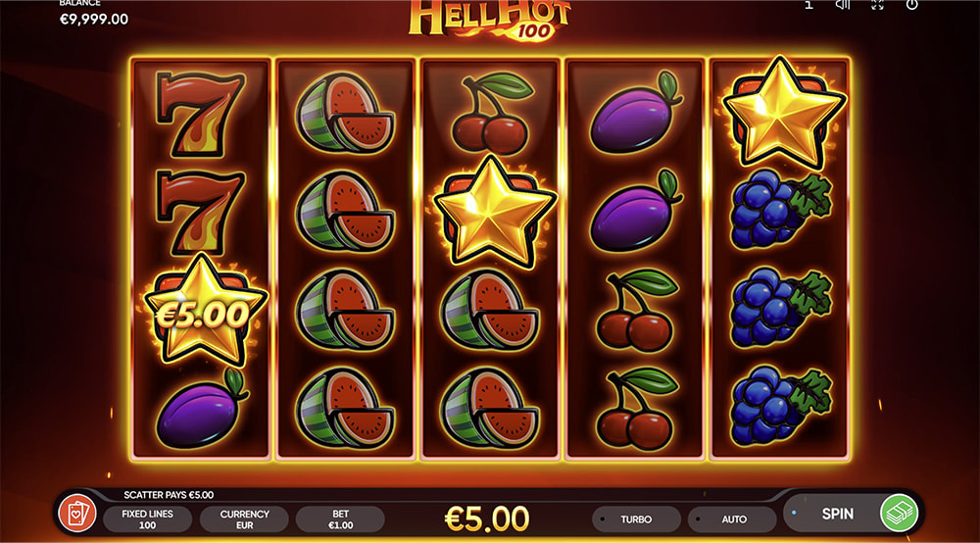The width and height of the screenshot is (980, 543).
Task: Click the Hell Hot 100 logo
Action: (x=489, y=20)
